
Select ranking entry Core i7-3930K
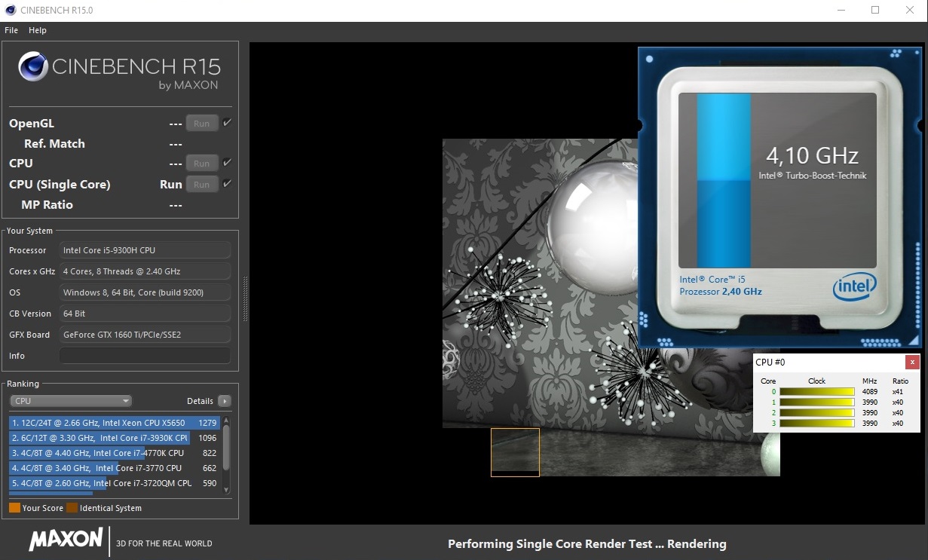[x=115, y=438]
